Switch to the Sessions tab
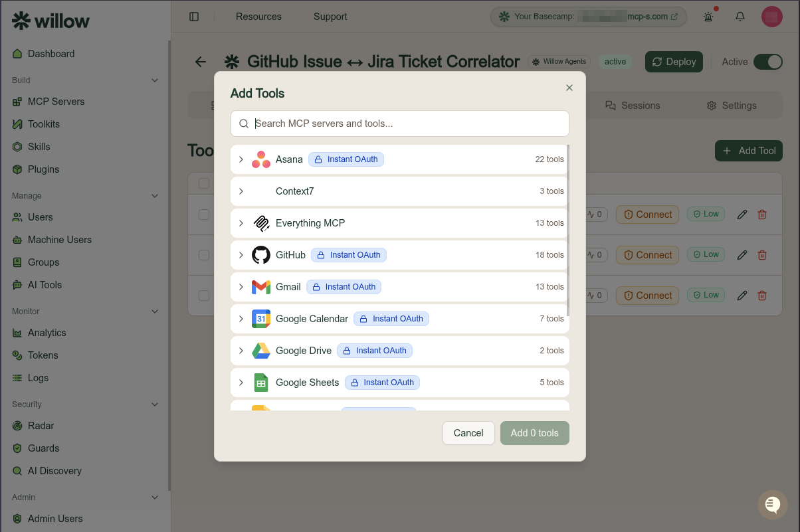This screenshot has width=800, height=532. point(633,106)
